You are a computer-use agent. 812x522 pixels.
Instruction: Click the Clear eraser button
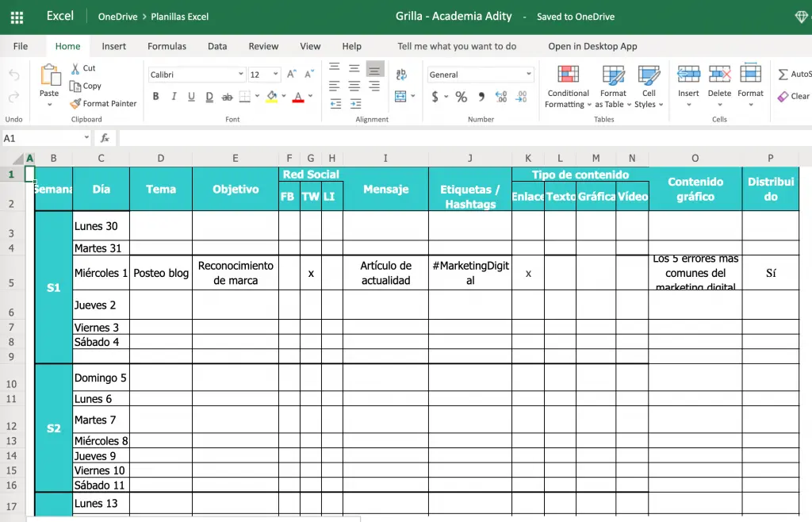tap(793, 96)
